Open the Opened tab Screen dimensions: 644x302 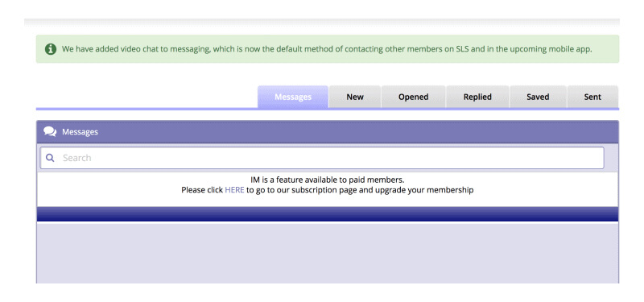413,97
